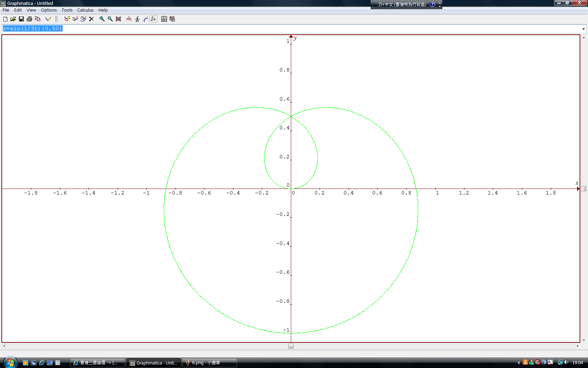
Task: Click the Draw Graph pencil icon
Action: coord(48,19)
